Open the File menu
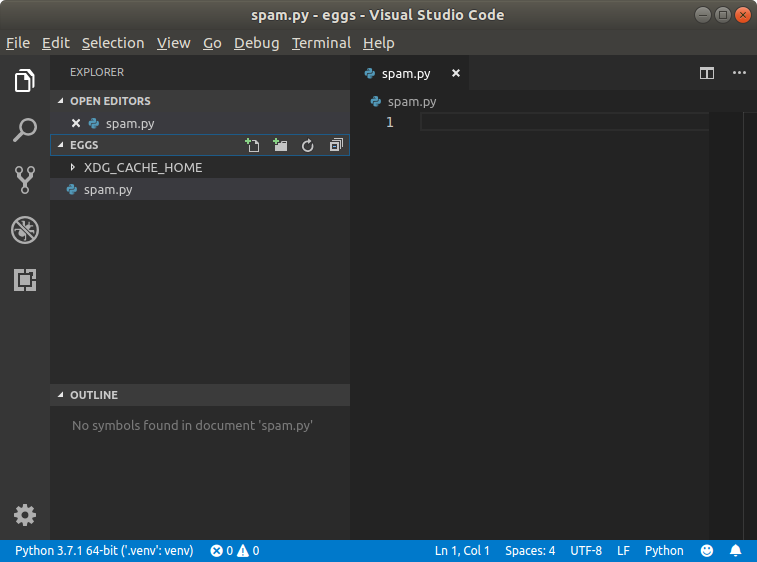 (x=18, y=43)
